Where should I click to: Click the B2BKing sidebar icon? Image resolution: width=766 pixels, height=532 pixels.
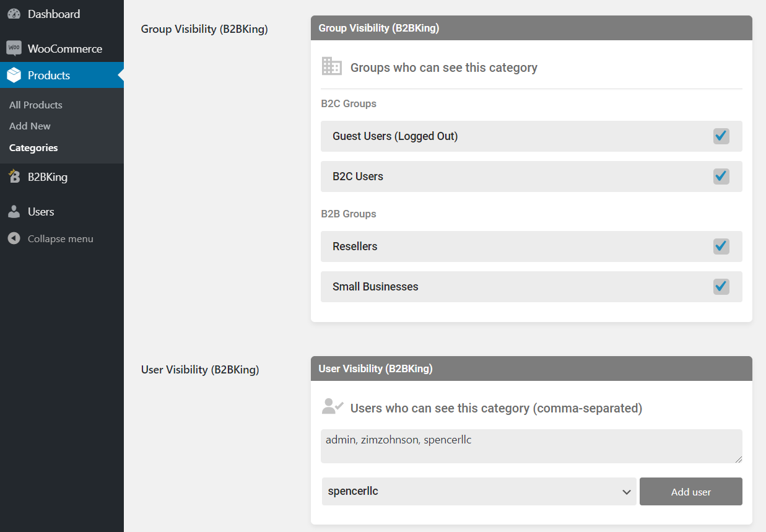click(x=14, y=177)
